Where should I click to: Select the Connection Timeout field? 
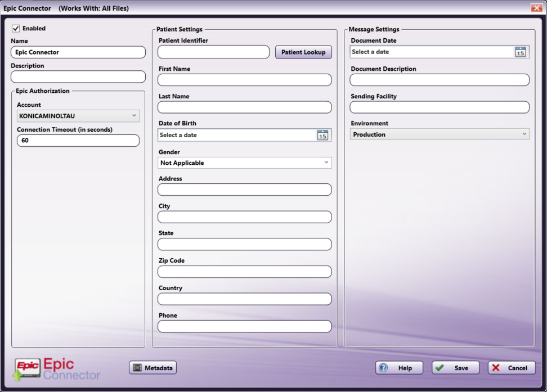pyautogui.click(x=78, y=141)
